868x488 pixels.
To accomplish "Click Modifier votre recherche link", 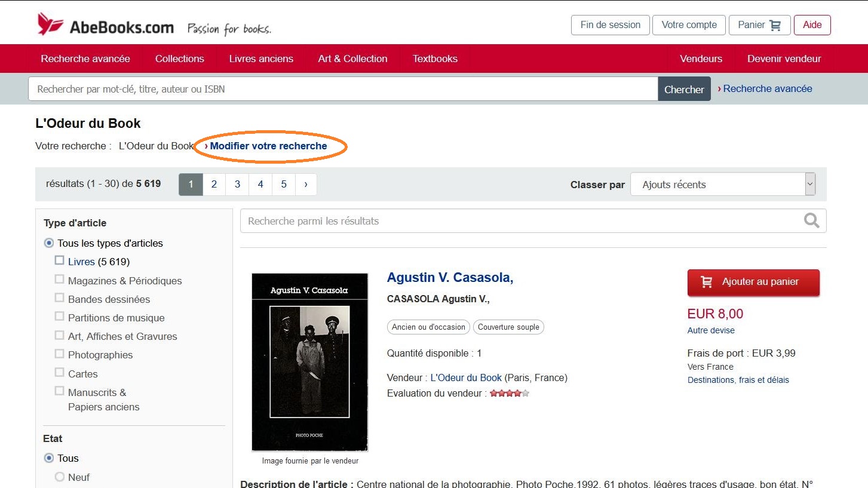I will coord(268,146).
